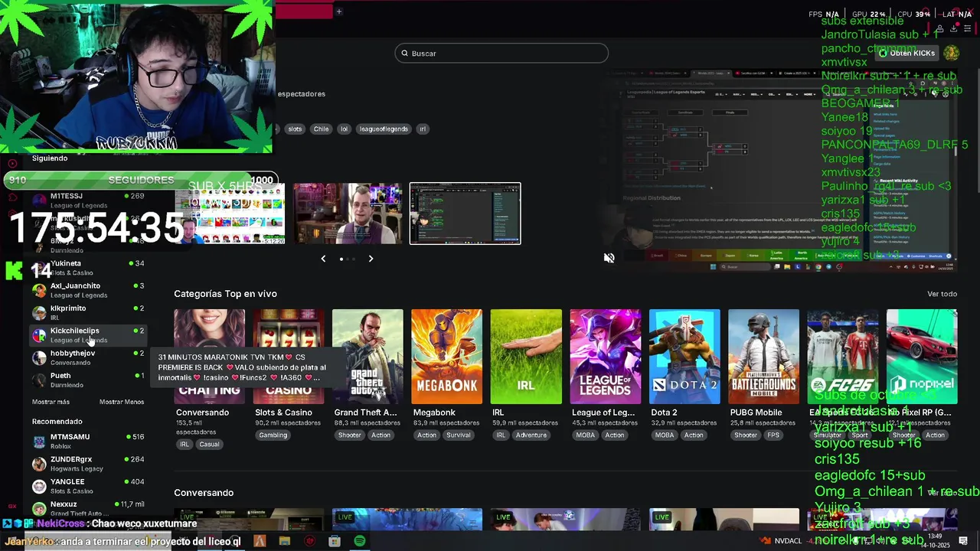980x551 pixels.
Task: Open the Yukineta followed channel
Action: point(88,268)
